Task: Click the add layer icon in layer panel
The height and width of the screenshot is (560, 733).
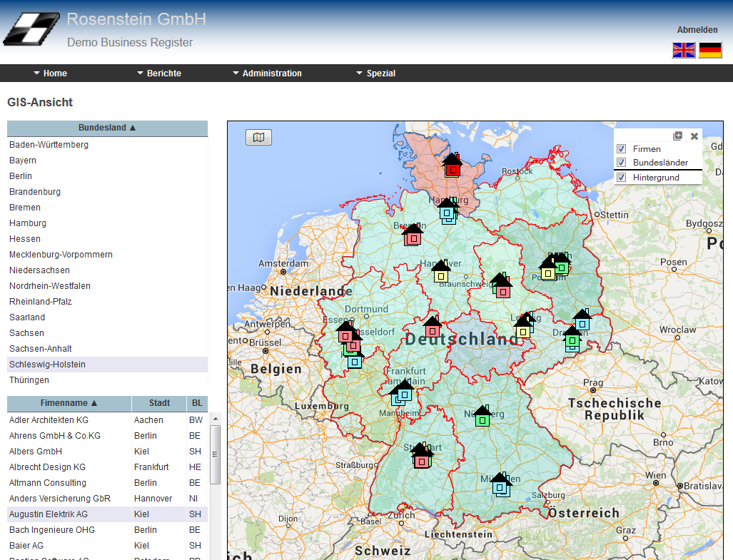Action: 677,136
